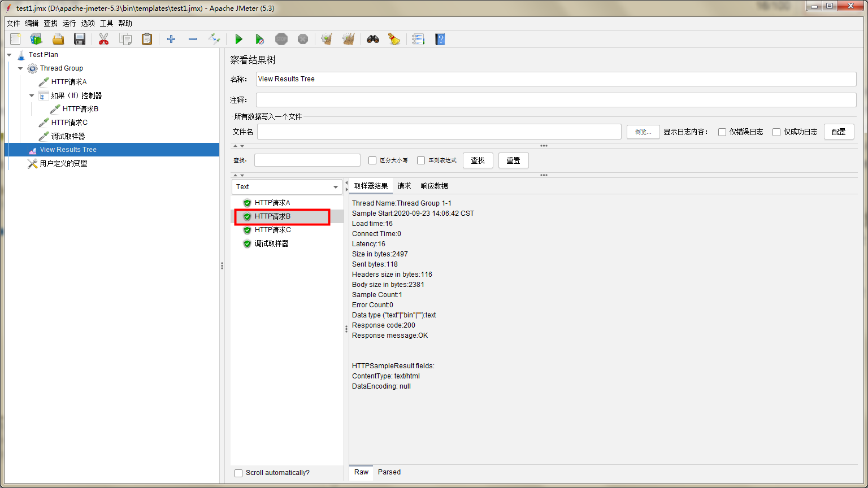
Task: Click the green shield beside result HTTP请求A
Action: click(x=247, y=203)
